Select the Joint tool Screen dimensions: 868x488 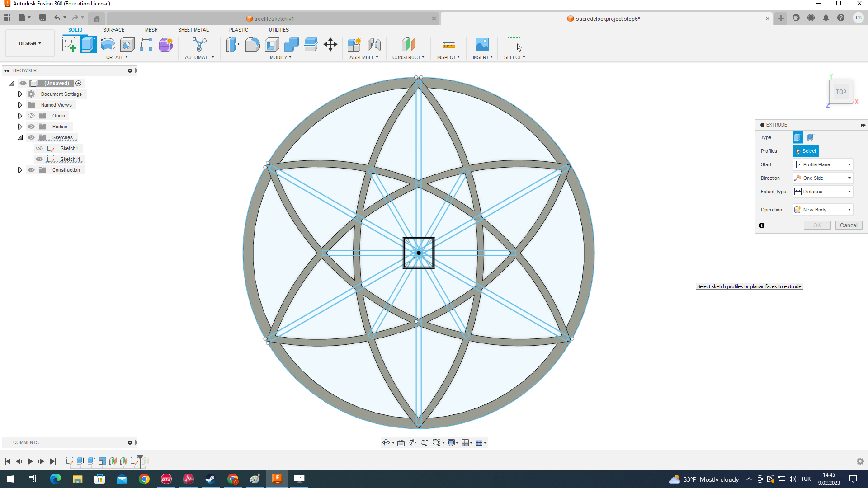click(374, 44)
